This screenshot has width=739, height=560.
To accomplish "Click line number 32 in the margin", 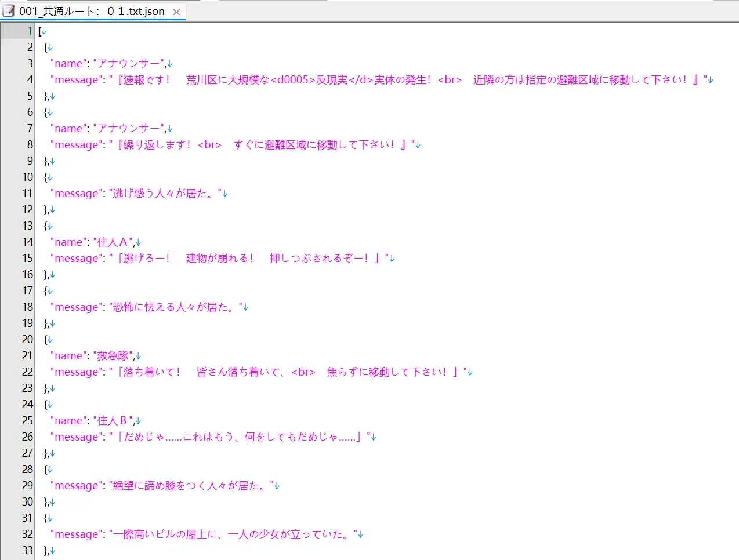I will 28,534.
